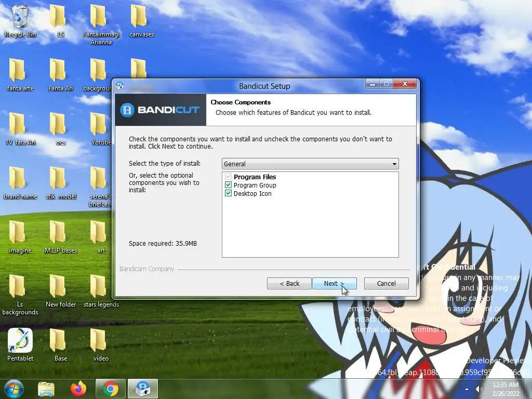The width and height of the screenshot is (532, 399).
Task: Open File Explorer from taskbar
Action: [x=46, y=389]
